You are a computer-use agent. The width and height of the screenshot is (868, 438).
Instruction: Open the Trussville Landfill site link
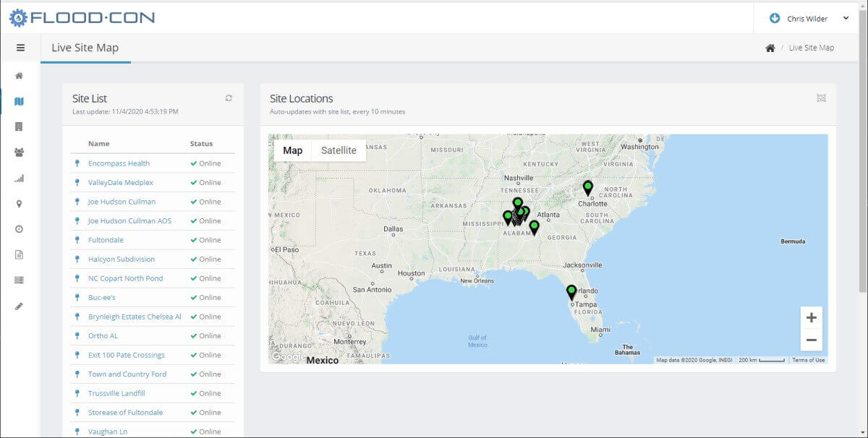[x=116, y=393]
